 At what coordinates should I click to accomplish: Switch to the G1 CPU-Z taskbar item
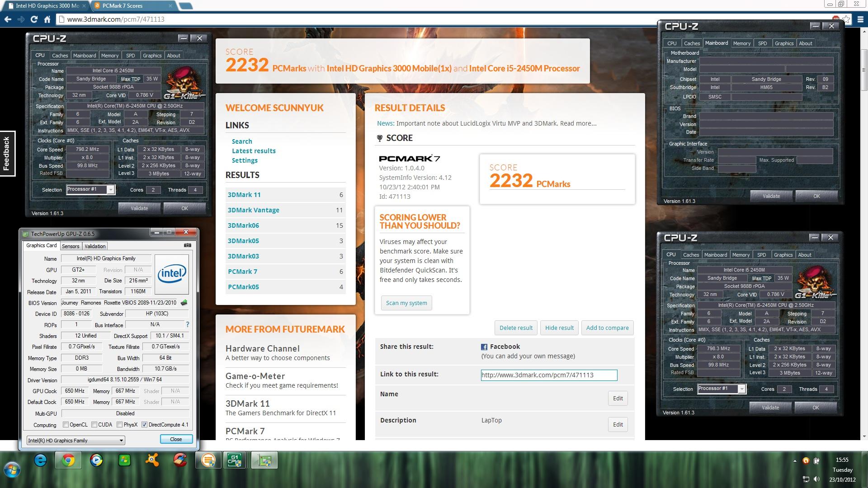coord(235,460)
